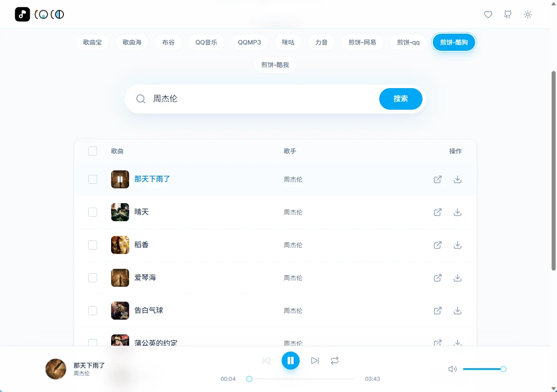Check the box for 那天下雨了
557x392 pixels.
click(x=93, y=179)
